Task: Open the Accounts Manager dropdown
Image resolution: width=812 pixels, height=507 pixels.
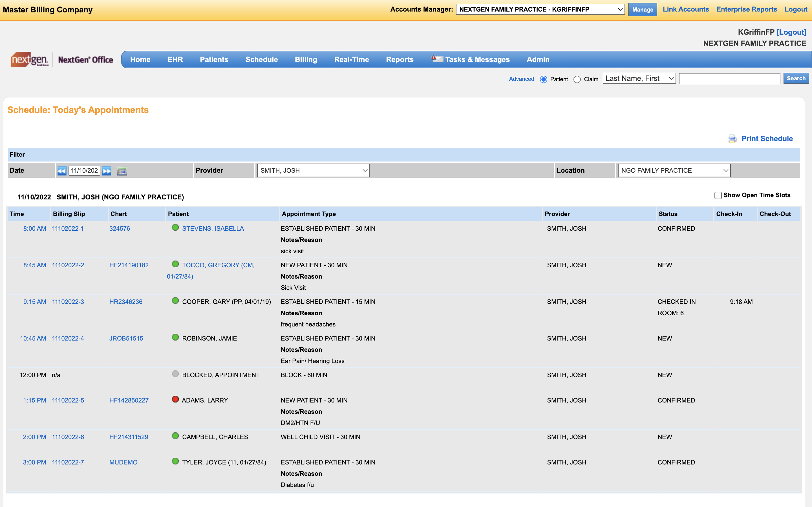Action: 539,9
